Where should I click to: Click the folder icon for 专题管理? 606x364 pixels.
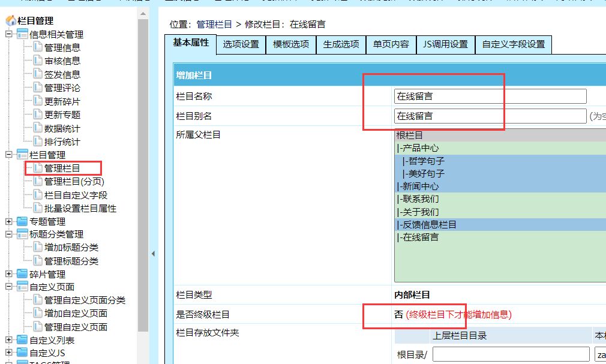pyautogui.click(x=22, y=222)
